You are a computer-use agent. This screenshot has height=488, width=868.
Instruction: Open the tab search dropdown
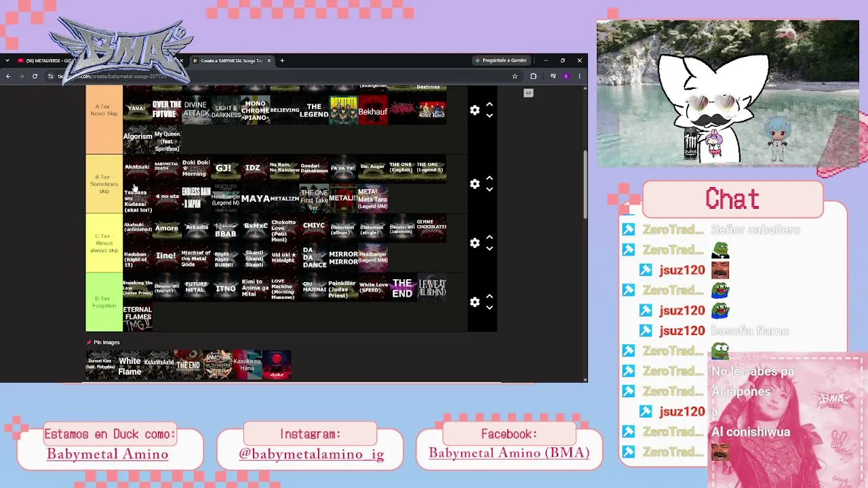tap(7, 60)
